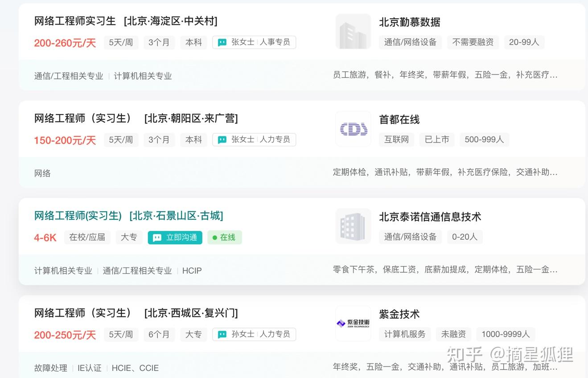The height and width of the screenshot is (378, 588).
Task: Click 在校/应届 tag
Action: click(x=87, y=237)
